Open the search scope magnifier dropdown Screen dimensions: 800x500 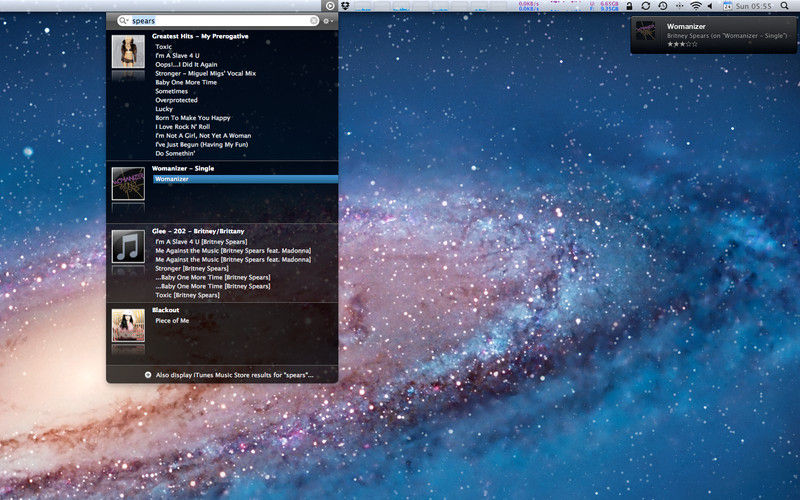point(123,20)
